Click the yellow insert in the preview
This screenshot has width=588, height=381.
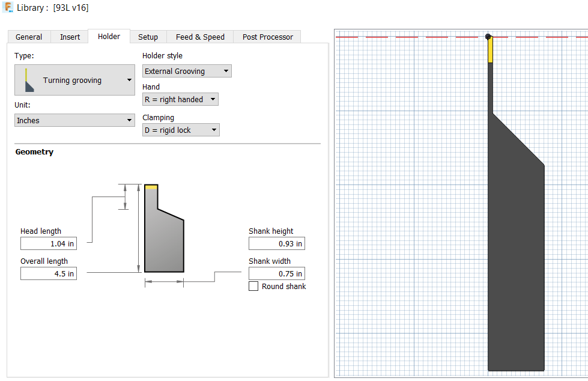490,50
